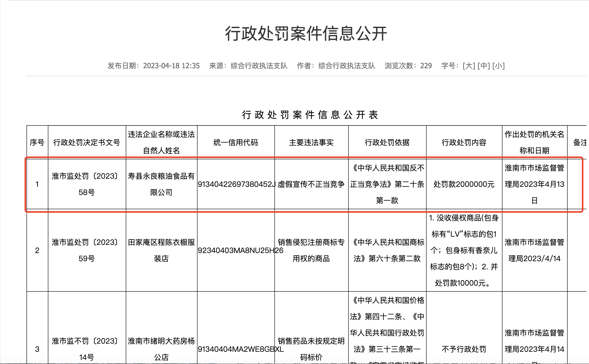
Task: Click credit code 92340403MA8NU25H26
Action: coord(241,250)
